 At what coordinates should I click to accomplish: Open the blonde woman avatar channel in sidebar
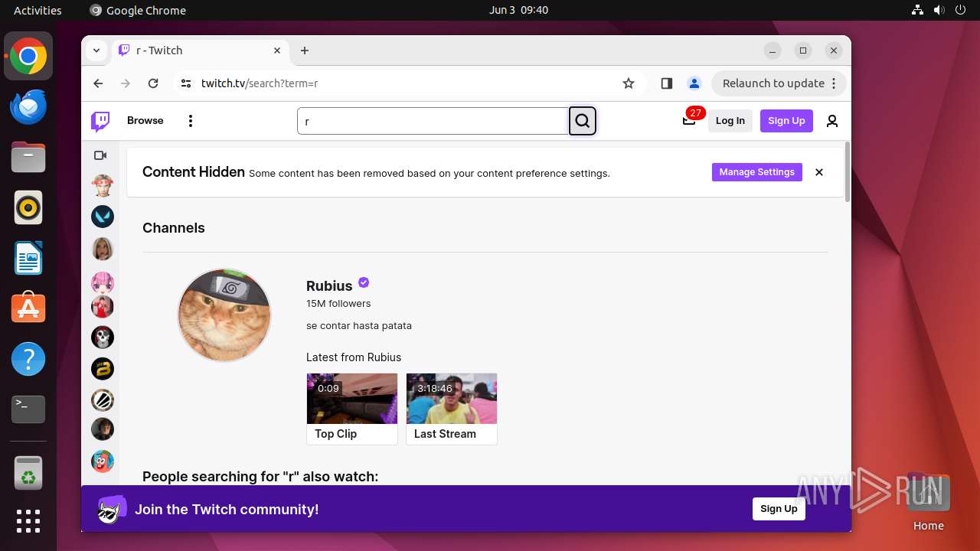click(x=103, y=249)
